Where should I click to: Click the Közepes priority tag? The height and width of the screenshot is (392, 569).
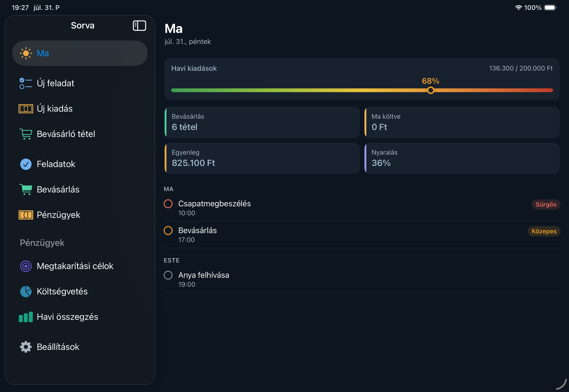[544, 231]
